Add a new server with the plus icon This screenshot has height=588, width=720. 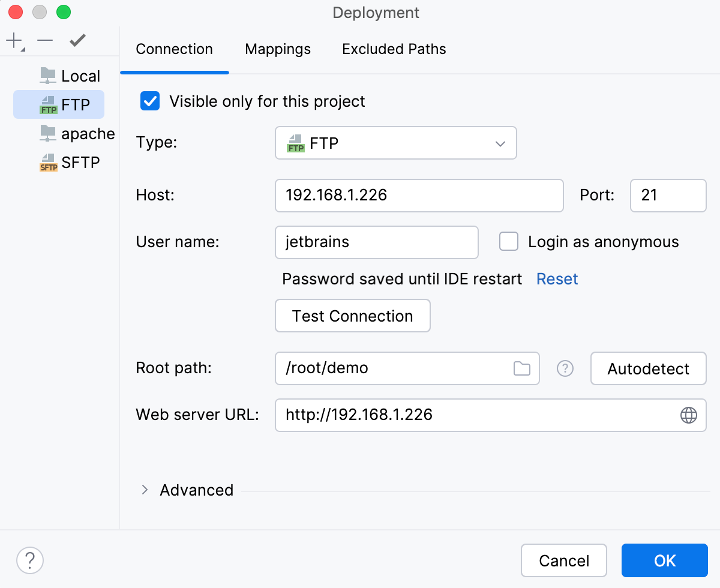pos(13,41)
